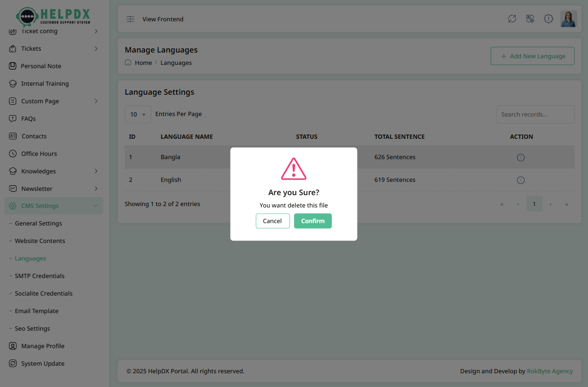Open SMTP Credentials submenu item
Screen dimensions: 588x387
[39, 276]
